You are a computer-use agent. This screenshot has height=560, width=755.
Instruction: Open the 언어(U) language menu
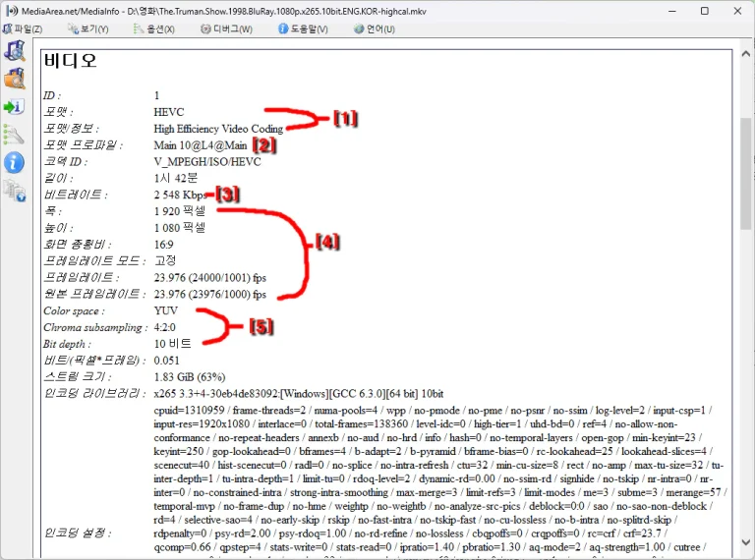click(x=375, y=28)
